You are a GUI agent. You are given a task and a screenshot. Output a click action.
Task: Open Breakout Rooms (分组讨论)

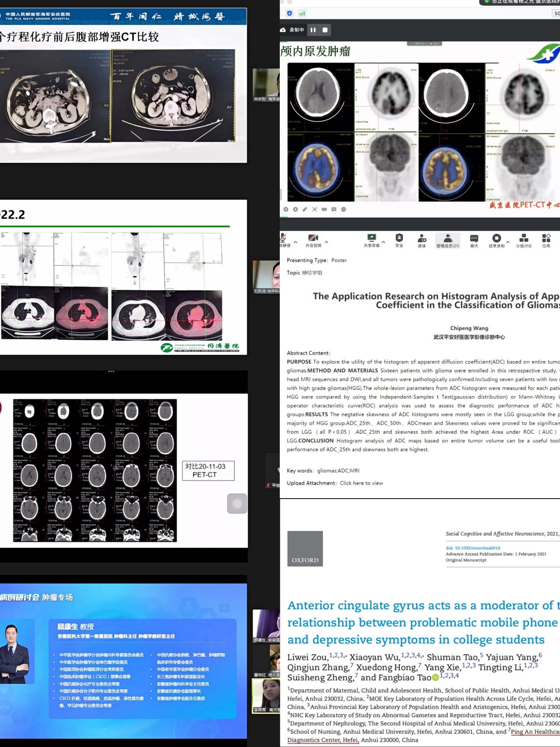click(524, 239)
